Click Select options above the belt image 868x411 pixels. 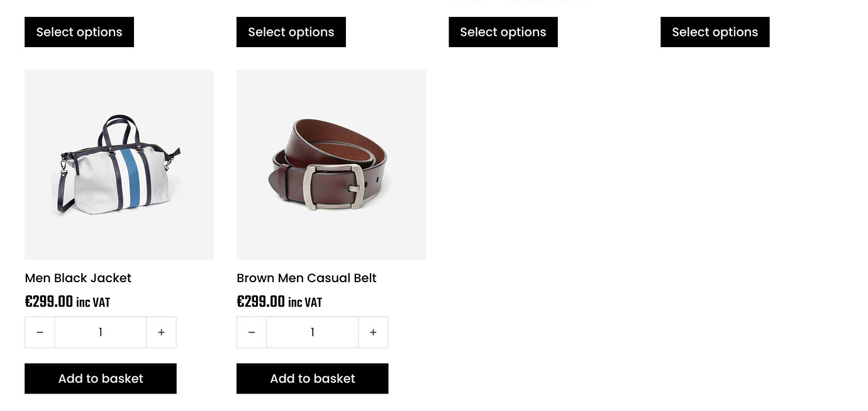pos(291,32)
